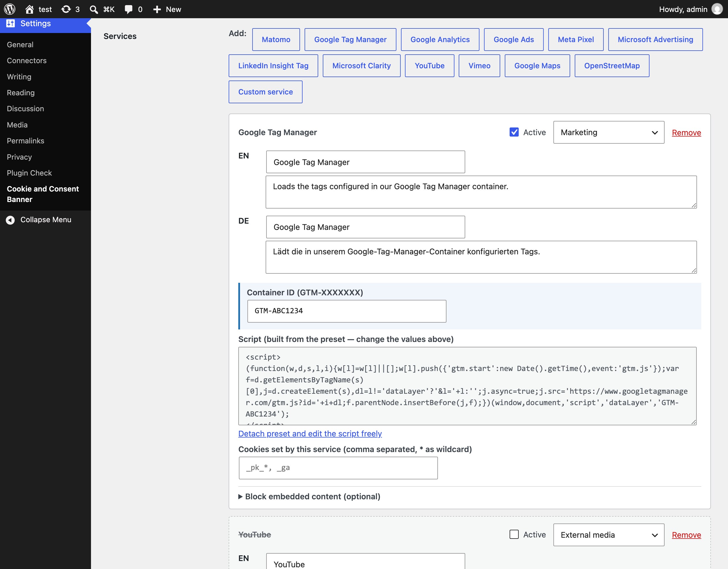Open Reading settings menu item
Image resolution: width=728 pixels, height=569 pixels.
tap(21, 93)
